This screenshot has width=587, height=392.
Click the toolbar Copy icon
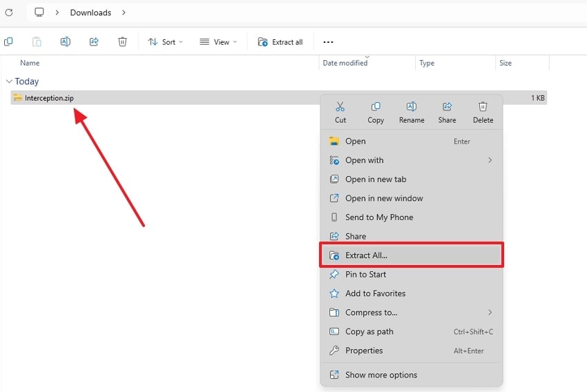pyautogui.click(x=8, y=41)
